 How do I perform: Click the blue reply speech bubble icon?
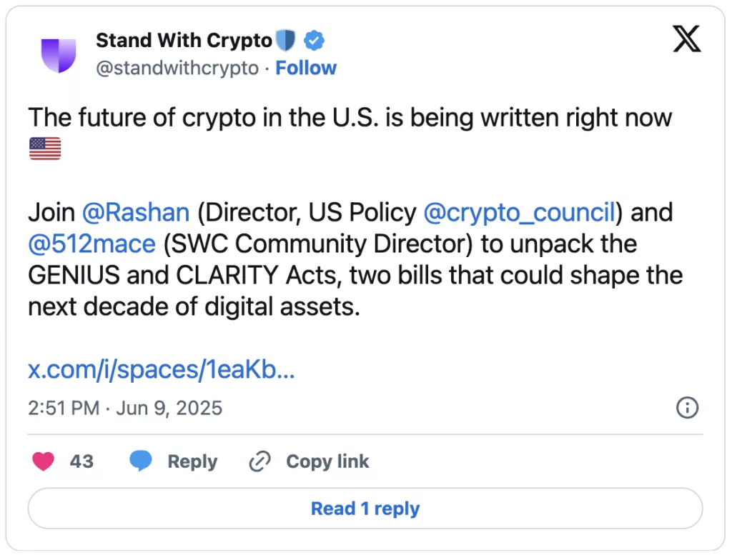[x=141, y=461]
